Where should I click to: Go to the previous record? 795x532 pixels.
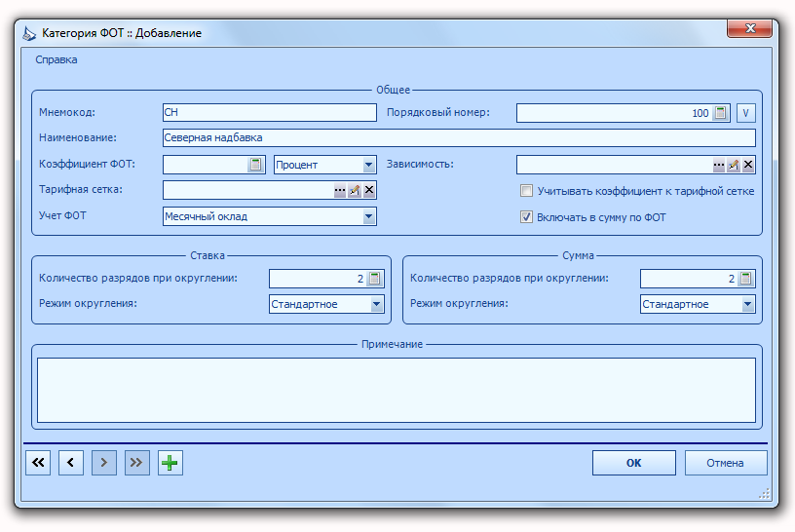(x=71, y=463)
